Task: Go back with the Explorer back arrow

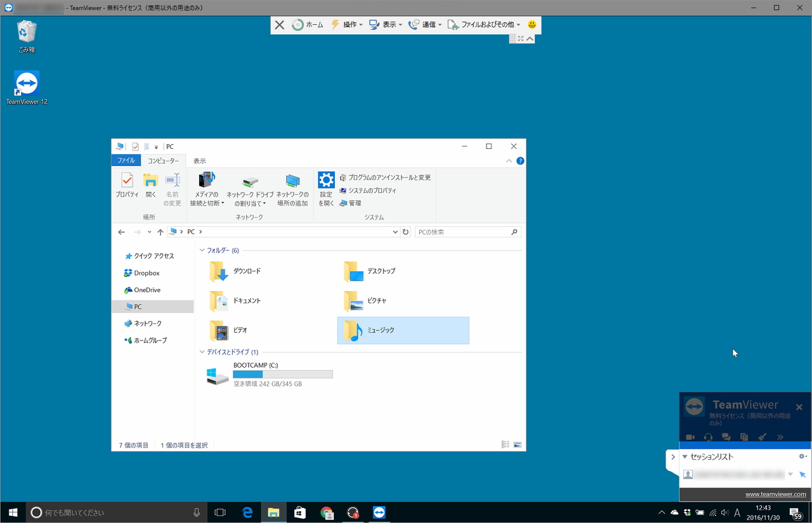Action: tap(122, 232)
